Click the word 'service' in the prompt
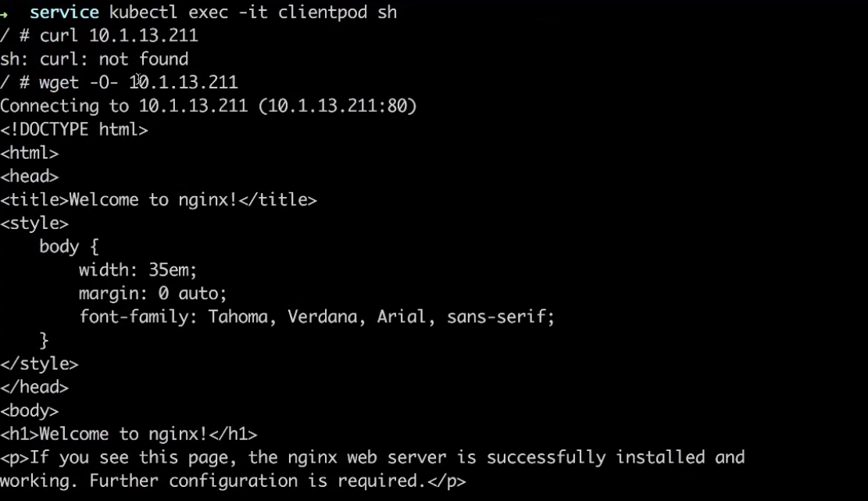This screenshot has height=501, width=868. (64, 13)
